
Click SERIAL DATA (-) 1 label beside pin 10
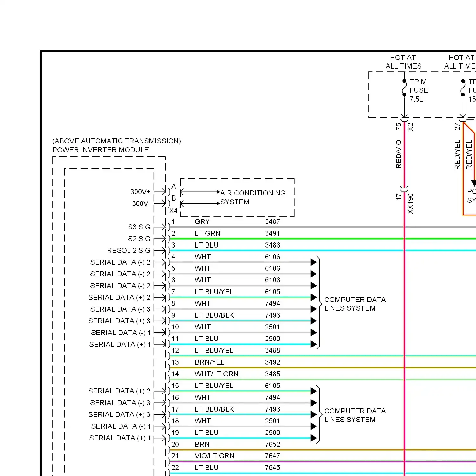121,333
